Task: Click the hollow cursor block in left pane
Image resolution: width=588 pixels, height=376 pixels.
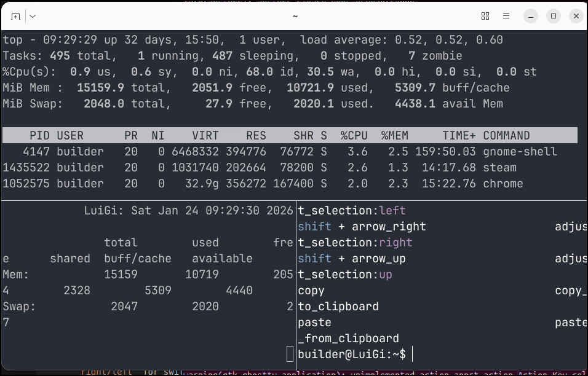Action: click(290, 354)
